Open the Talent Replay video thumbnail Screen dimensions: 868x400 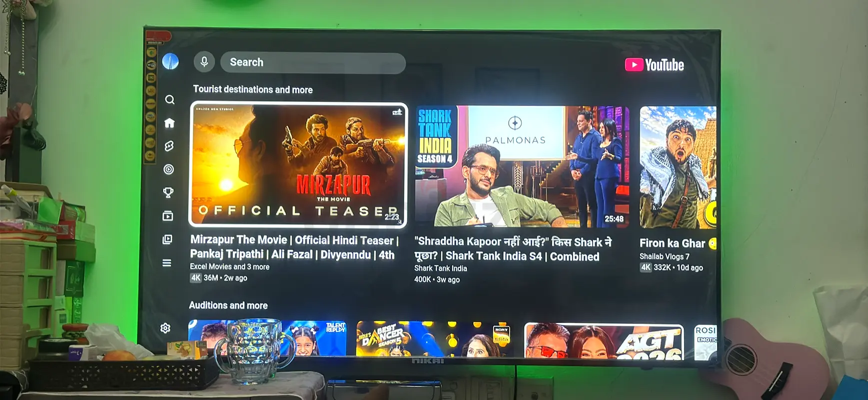click(x=267, y=338)
